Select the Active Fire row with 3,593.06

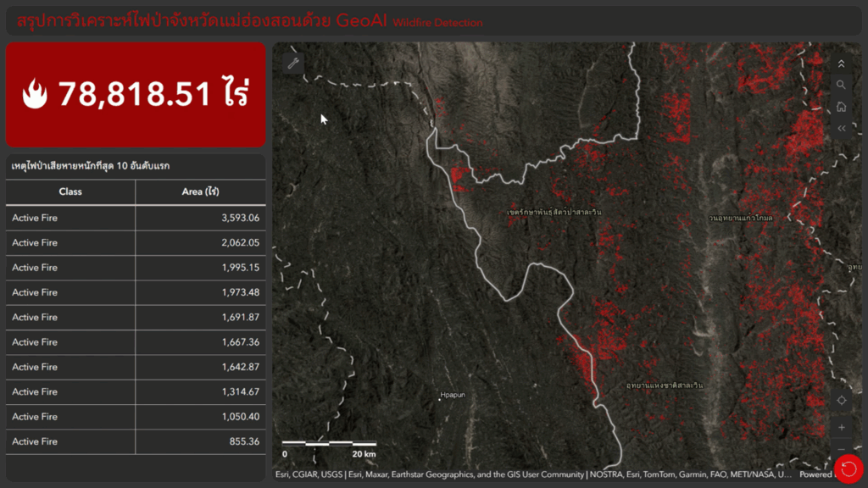pos(136,218)
